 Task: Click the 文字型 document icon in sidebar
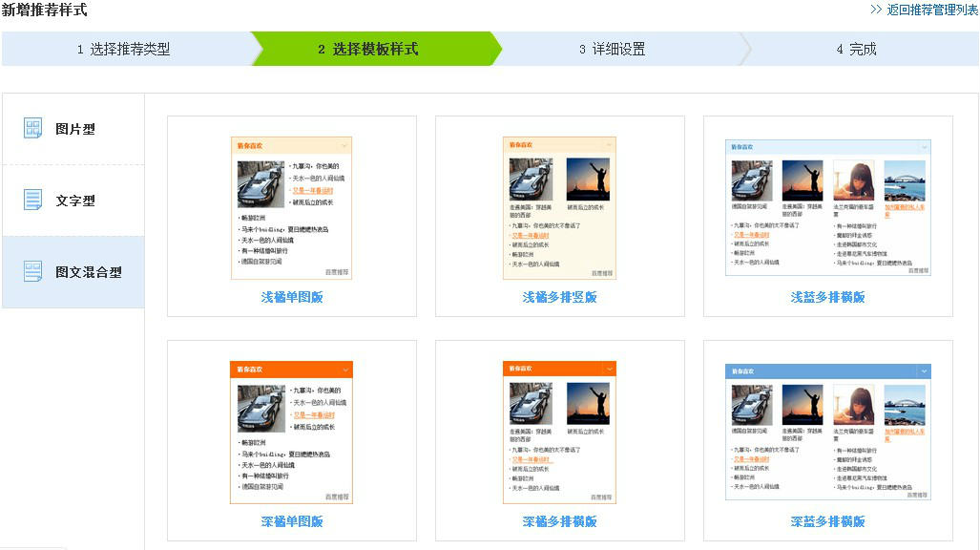click(32, 201)
